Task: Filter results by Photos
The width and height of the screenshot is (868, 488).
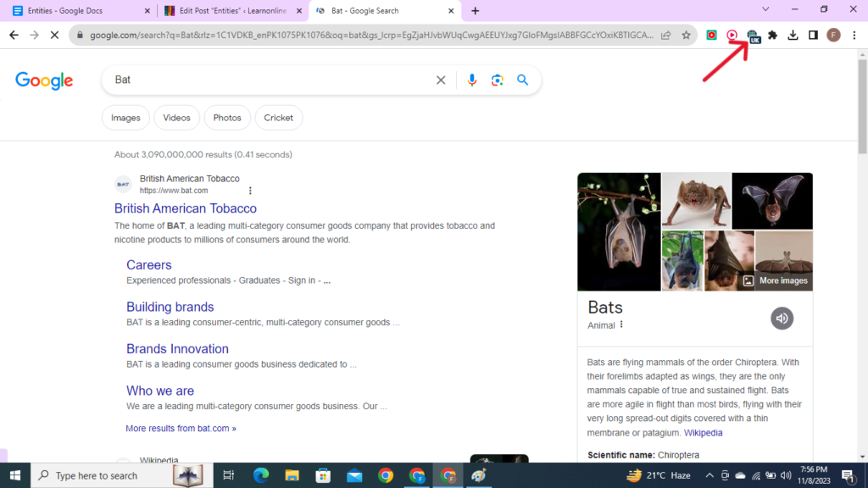Action: click(227, 118)
